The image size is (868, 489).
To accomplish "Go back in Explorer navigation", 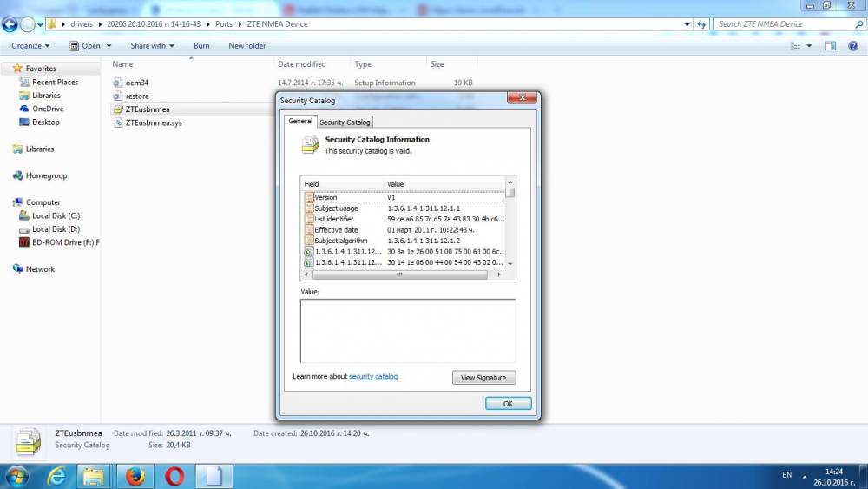I will 10,24.
